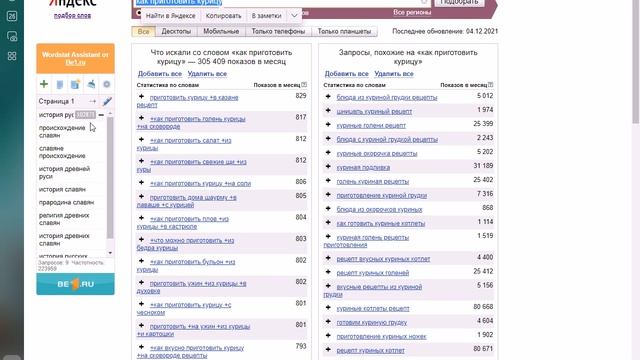Click the Wordstat Assistant list scrollbar
The width and height of the screenshot is (640, 360).
(110, 178)
